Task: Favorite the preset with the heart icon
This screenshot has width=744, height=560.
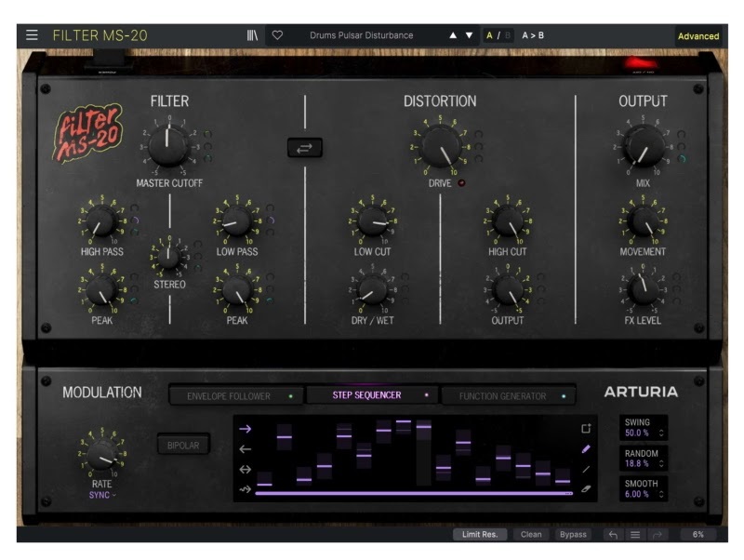Action: (x=277, y=35)
